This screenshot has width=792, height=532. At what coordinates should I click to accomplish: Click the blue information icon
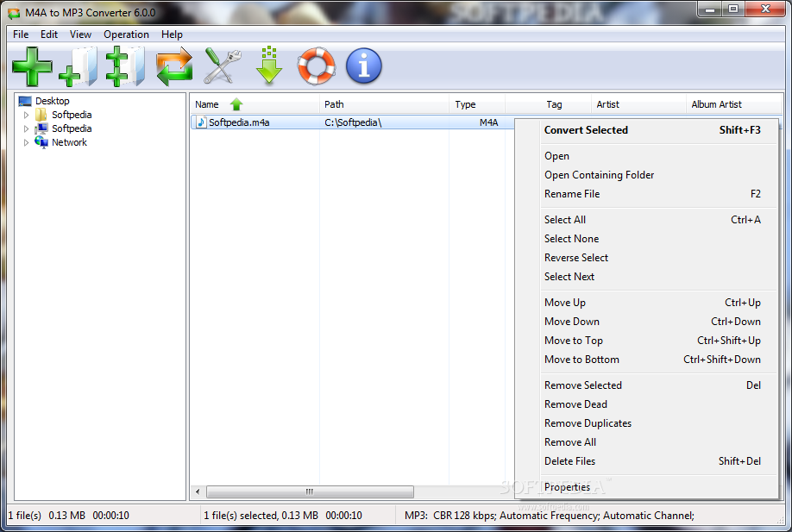point(364,66)
